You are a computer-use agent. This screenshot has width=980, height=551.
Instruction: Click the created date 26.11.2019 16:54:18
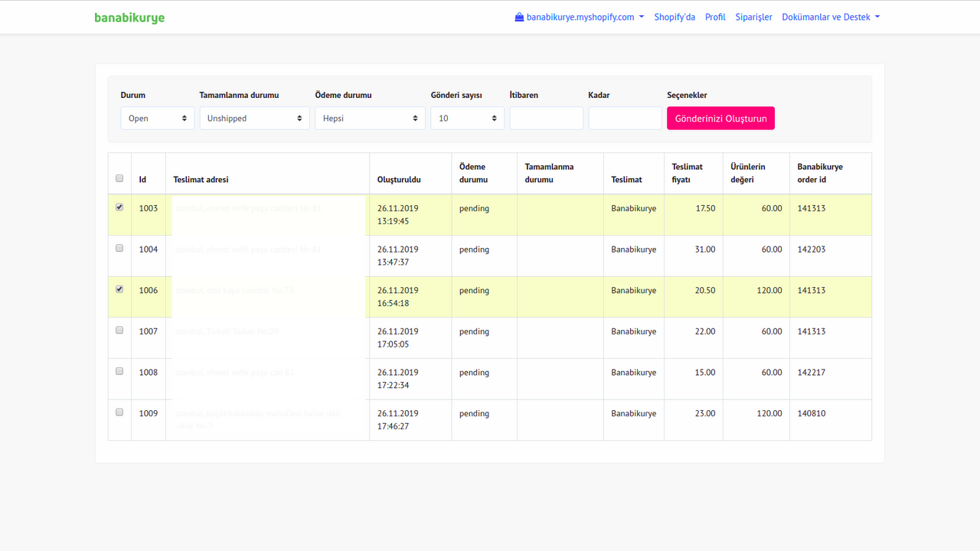(398, 297)
